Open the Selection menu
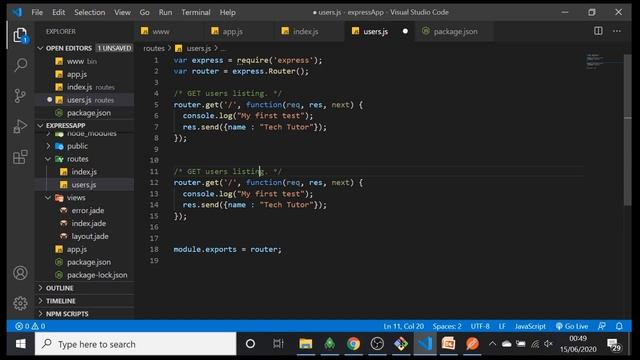Viewport: 640px width, 360px height. tap(89, 12)
